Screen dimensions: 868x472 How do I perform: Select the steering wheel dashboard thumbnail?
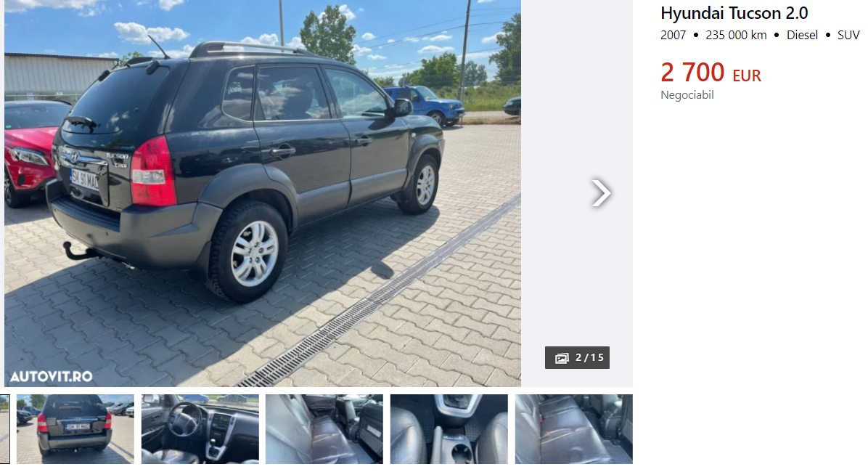(200, 429)
